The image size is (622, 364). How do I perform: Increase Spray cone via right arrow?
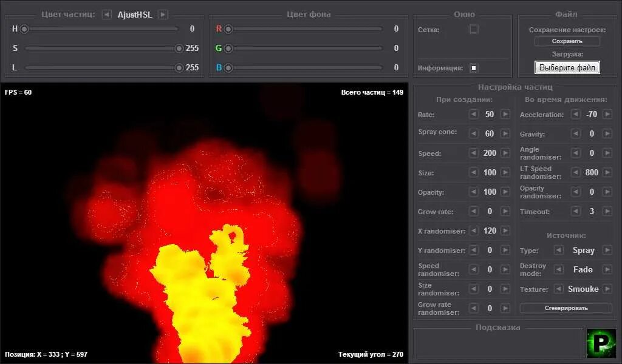(505, 133)
